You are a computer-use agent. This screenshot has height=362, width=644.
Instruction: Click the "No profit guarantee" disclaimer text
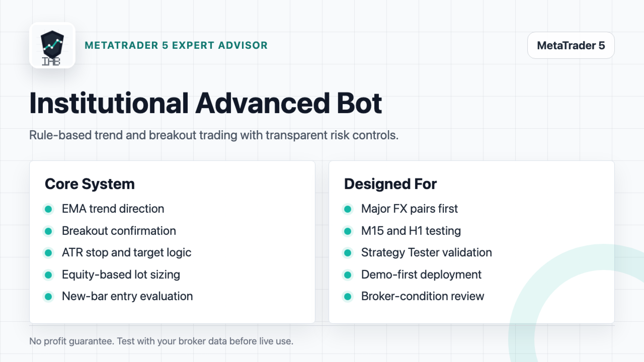[161, 341]
